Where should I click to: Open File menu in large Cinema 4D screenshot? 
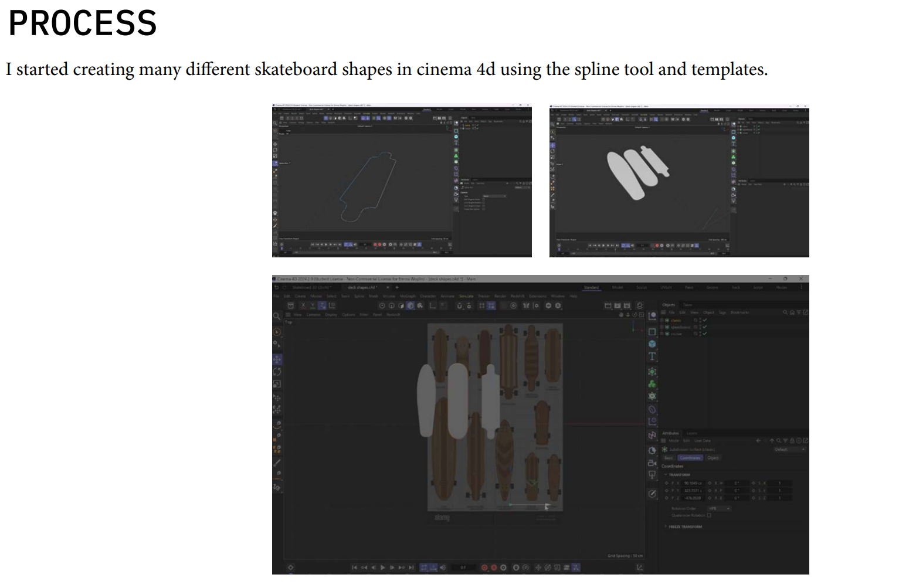pos(276,296)
